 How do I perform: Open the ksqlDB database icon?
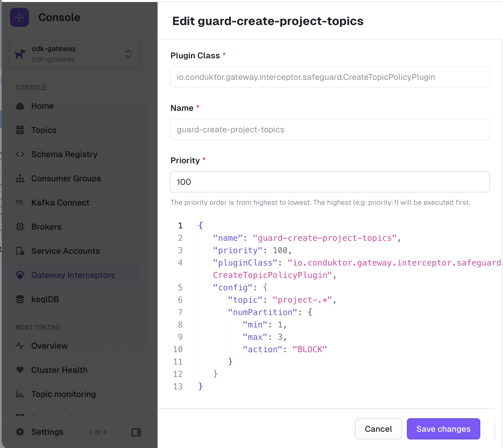point(20,299)
